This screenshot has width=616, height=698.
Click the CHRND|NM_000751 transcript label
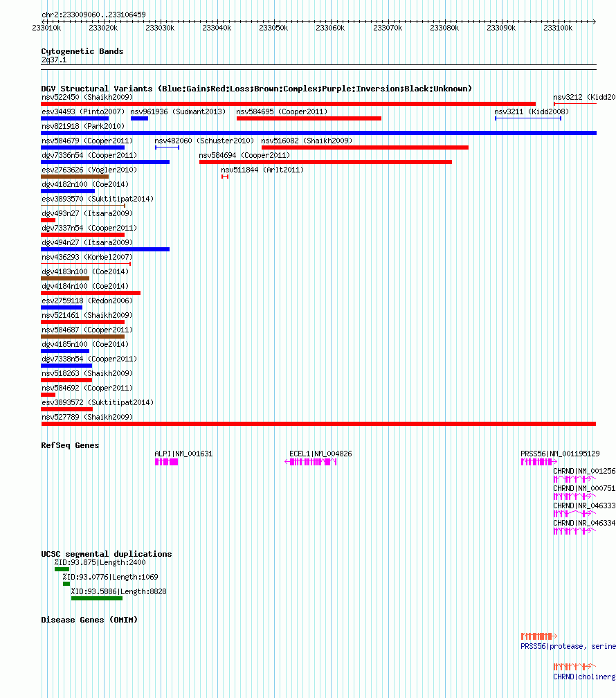[584, 488]
